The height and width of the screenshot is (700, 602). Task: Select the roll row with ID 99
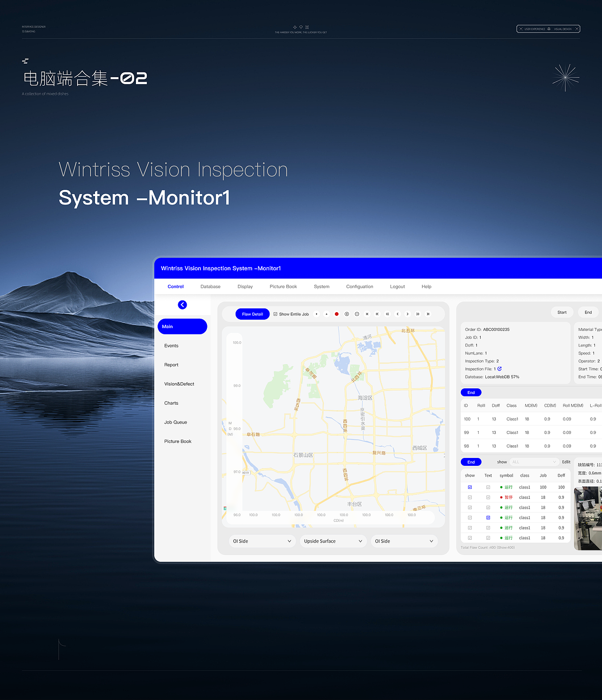531,433
